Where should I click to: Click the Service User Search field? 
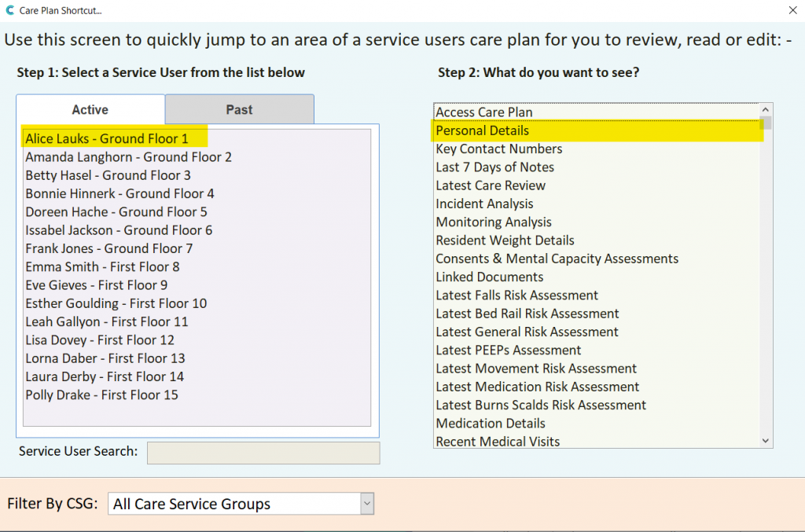click(x=263, y=453)
